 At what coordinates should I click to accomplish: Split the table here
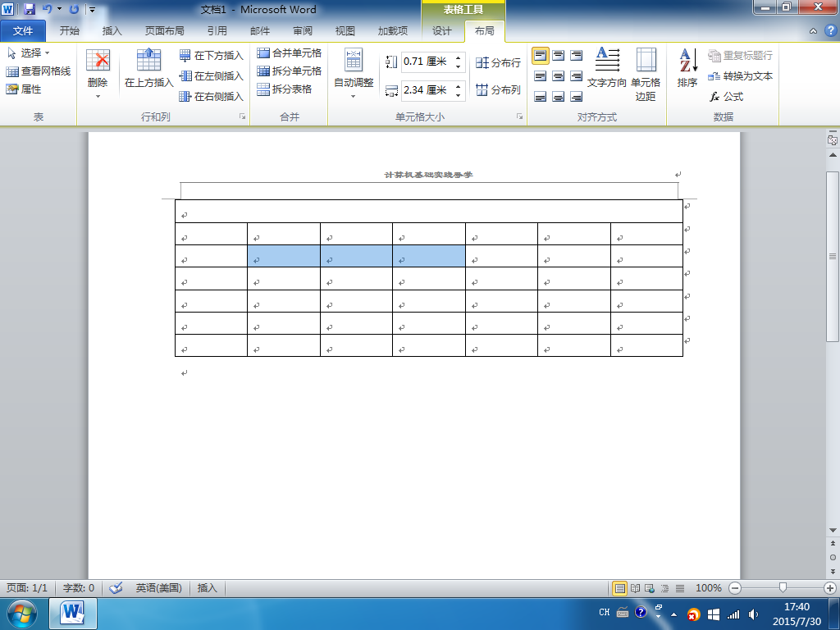click(284, 89)
